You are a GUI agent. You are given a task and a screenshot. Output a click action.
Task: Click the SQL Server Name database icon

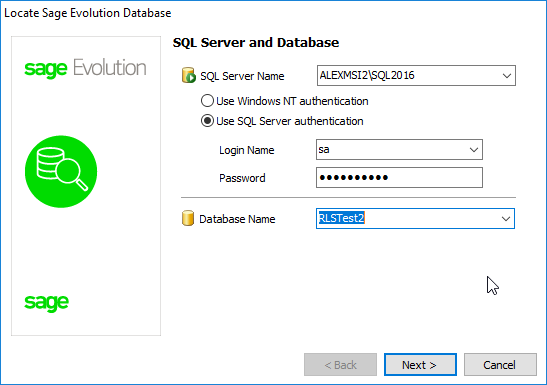[x=189, y=75]
